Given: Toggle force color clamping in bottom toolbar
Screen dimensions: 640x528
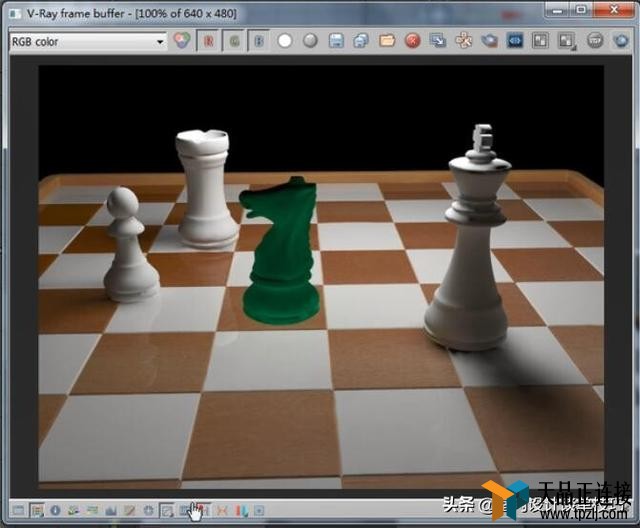Looking at the screenshot, I should tap(37, 510).
